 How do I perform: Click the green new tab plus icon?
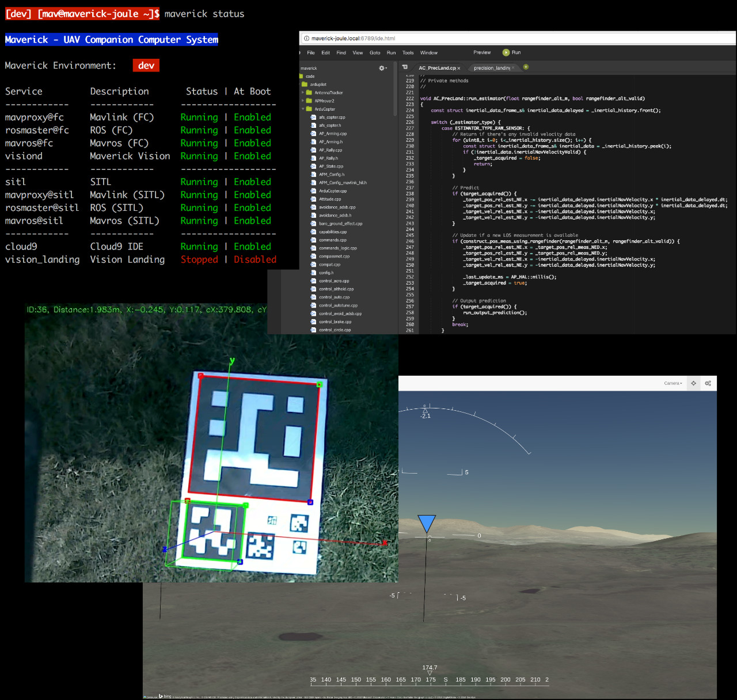tap(526, 67)
